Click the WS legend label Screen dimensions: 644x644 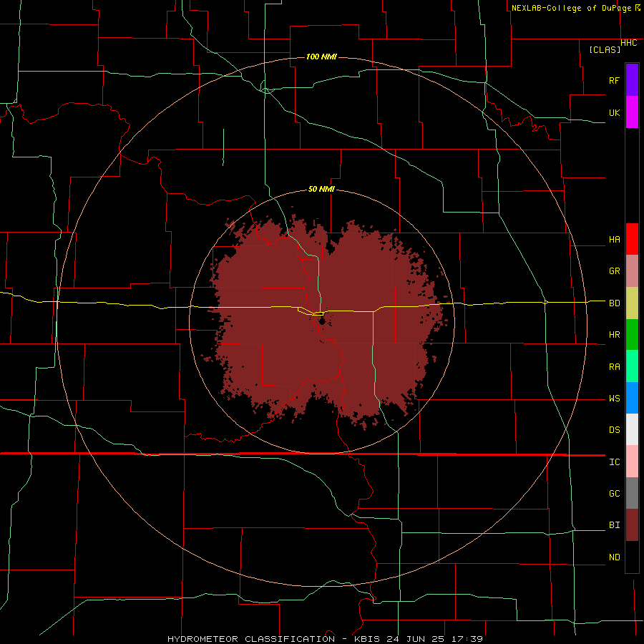click(614, 399)
